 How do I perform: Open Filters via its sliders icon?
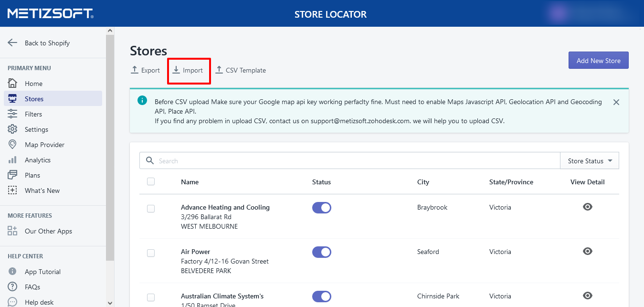(x=12, y=114)
